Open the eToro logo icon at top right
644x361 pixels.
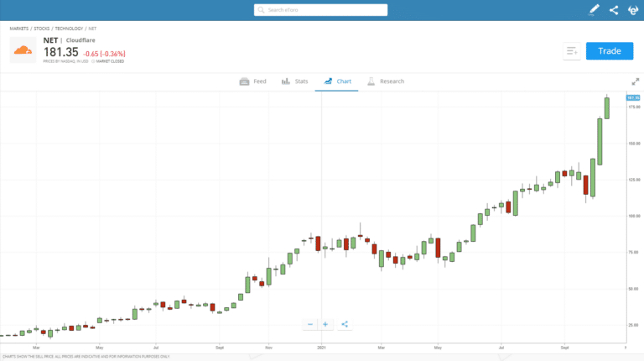[x=633, y=10]
